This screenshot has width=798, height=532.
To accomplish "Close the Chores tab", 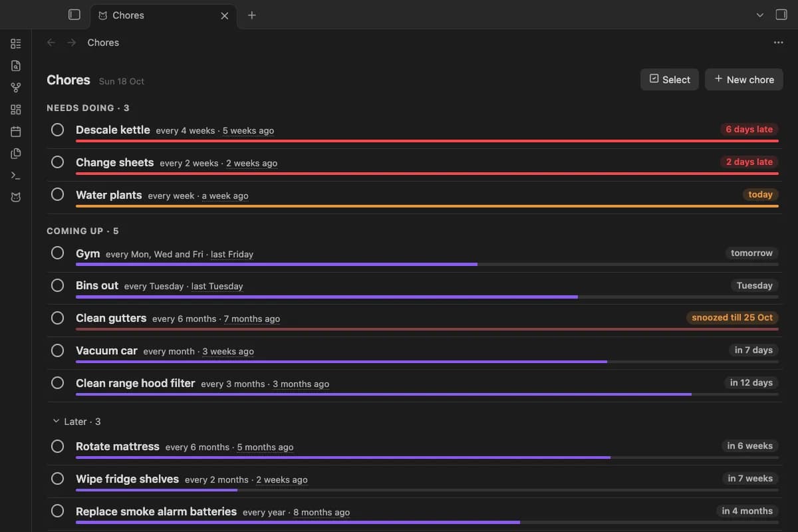I will 225,15.
